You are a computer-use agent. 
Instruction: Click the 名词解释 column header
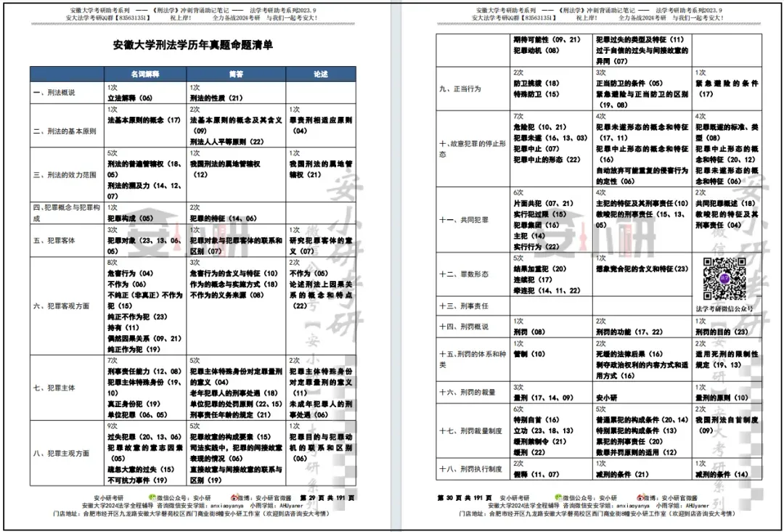[x=145, y=74]
